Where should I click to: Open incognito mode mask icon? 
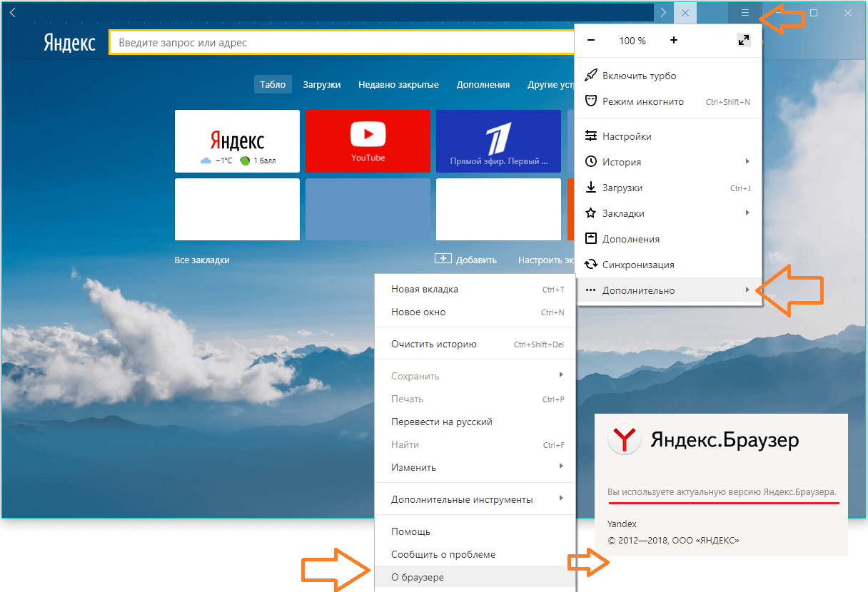[591, 101]
